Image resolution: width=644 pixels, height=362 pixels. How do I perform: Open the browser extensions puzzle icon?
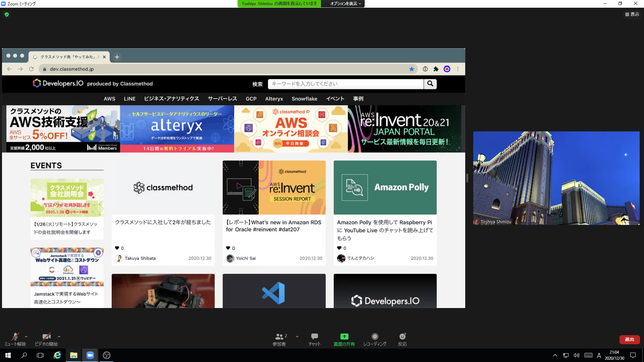point(436,69)
